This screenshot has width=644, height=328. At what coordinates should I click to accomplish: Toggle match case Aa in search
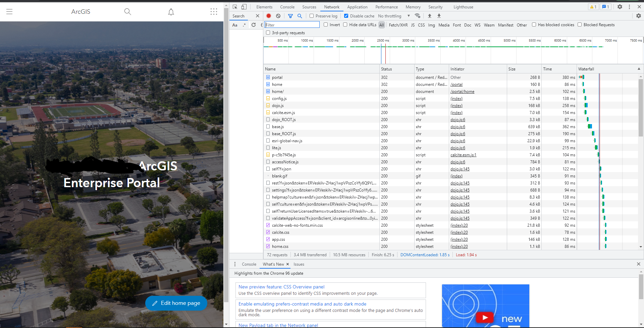[x=235, y=25]
